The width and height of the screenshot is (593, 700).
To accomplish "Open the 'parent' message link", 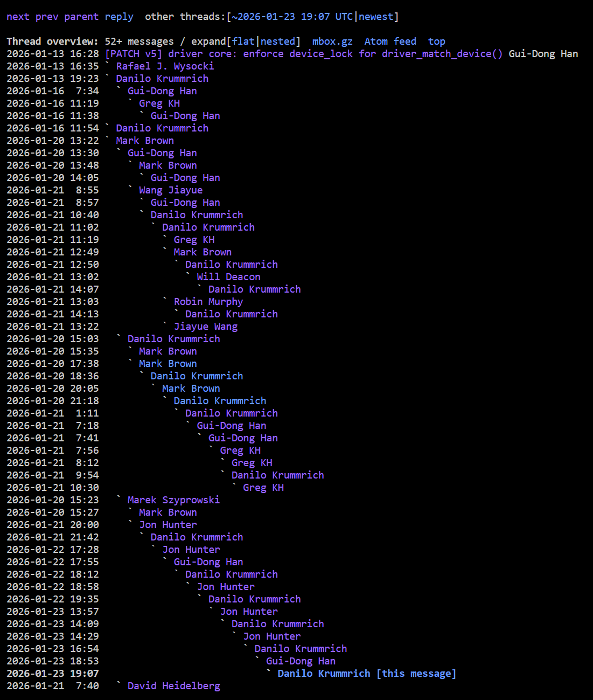I will (x=81, y=17).
